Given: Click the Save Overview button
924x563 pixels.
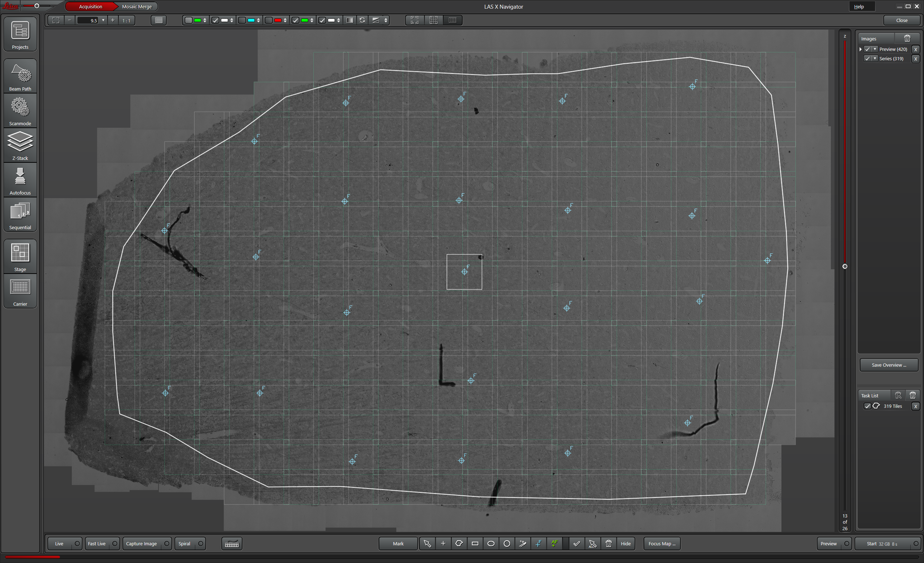Looking at the screenshot, I should [889, 365].
